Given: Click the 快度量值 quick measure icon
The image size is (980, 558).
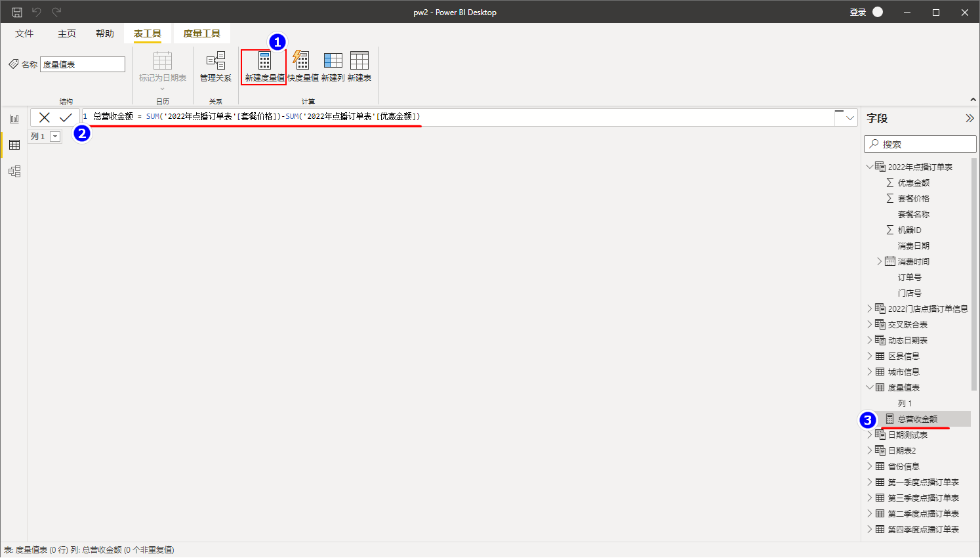Looking at the screenshot, I should point(301,60).
